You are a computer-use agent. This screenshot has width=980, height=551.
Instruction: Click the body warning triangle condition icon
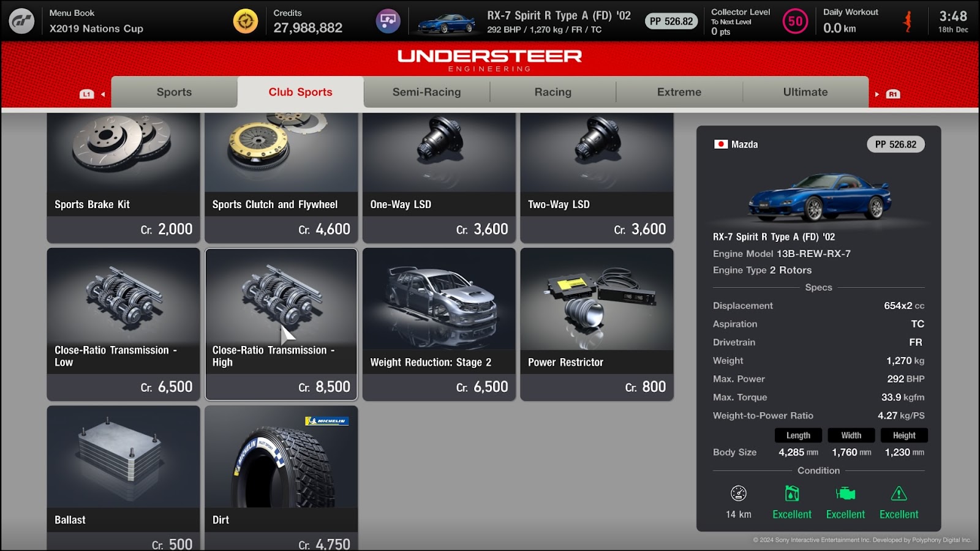[899, 493]
